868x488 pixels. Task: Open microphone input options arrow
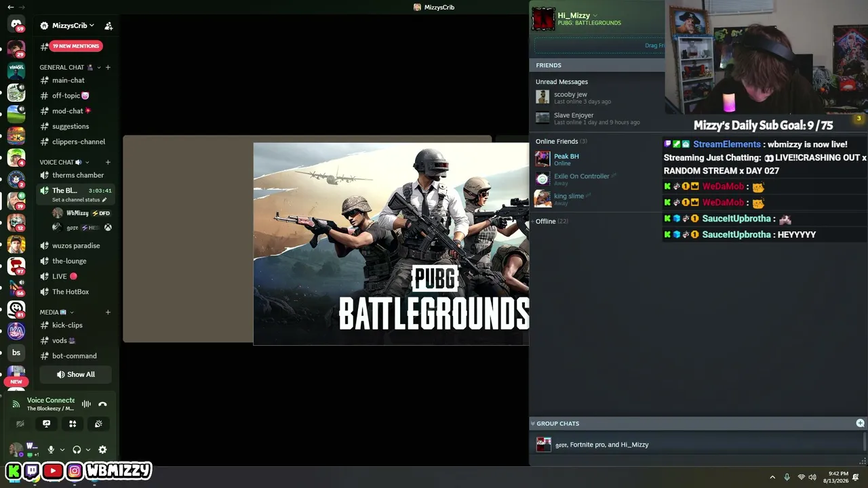(x=62, y=449)
